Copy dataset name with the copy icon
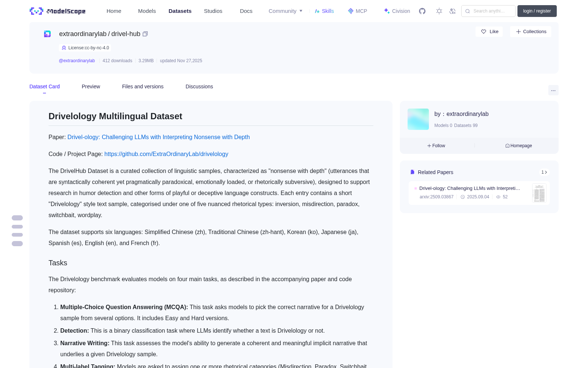Screen dimensions: 588x368 pyautogui.click(x=145, y=34)
